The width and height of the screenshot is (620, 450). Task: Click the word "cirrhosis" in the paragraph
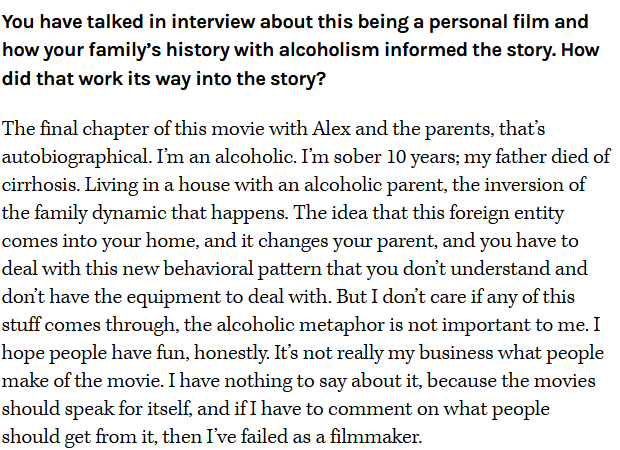point(40,185)
